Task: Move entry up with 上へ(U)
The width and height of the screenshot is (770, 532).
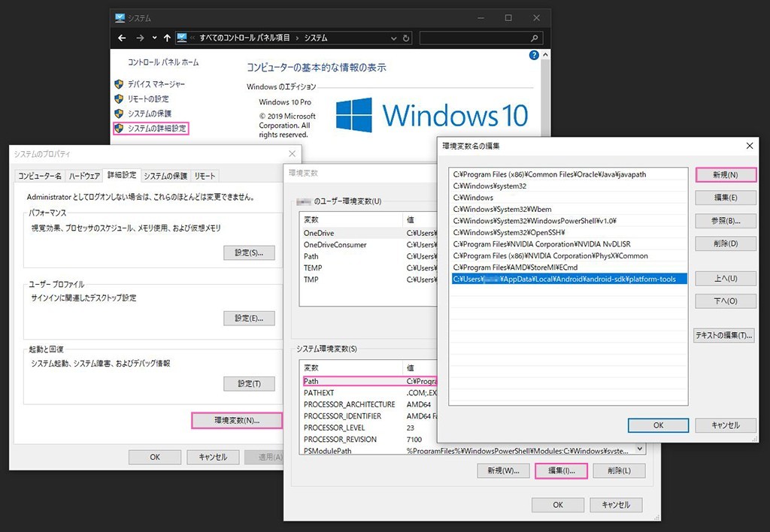Action: click(x=726, y=278)
